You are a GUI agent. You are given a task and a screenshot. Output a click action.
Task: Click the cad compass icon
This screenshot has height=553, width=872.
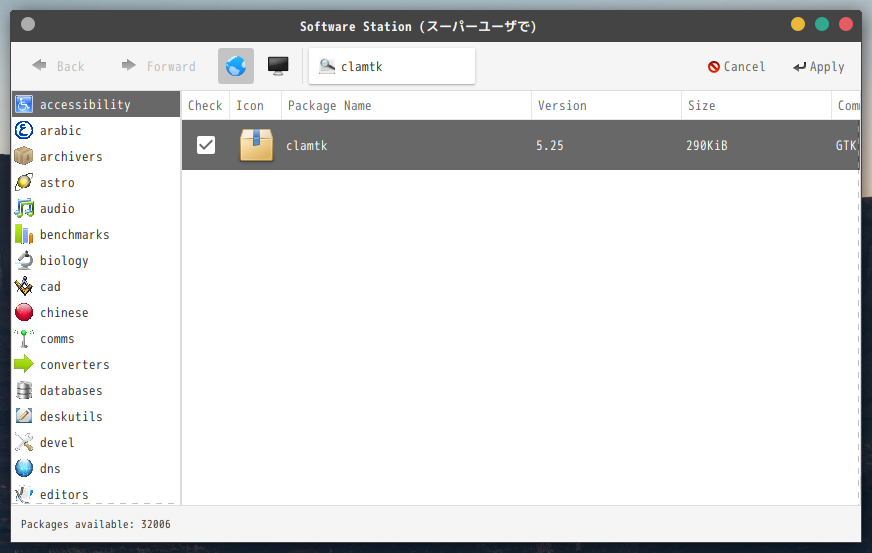tap(24, 286)
